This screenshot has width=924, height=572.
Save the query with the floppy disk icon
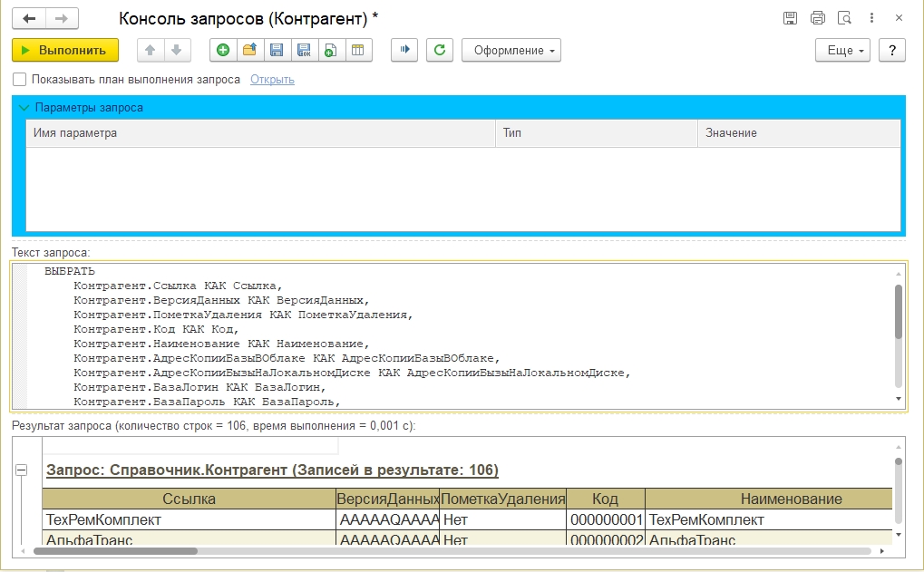(x=277, y=50)
